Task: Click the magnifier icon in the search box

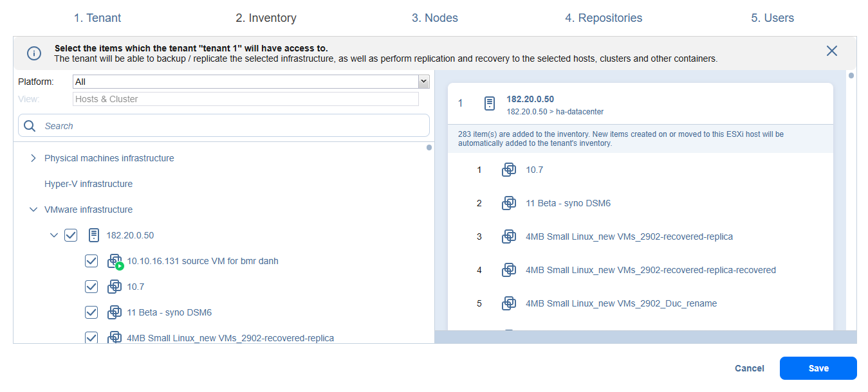Action: 30,126
